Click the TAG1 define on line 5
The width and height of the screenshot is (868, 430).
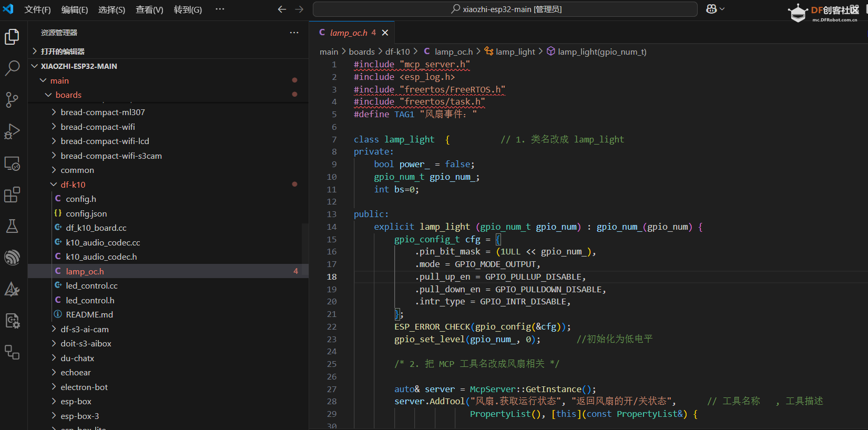(404, 114)
